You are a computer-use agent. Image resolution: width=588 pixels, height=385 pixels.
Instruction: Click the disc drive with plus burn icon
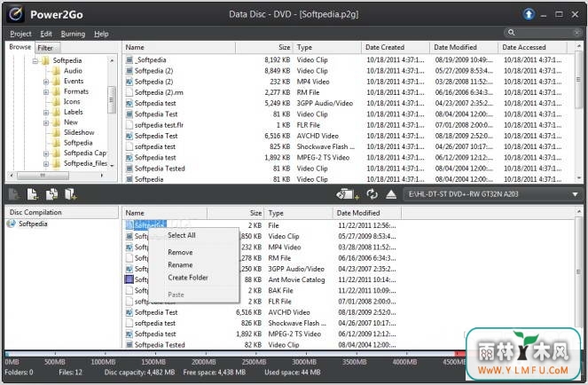[x=348, y=194]
